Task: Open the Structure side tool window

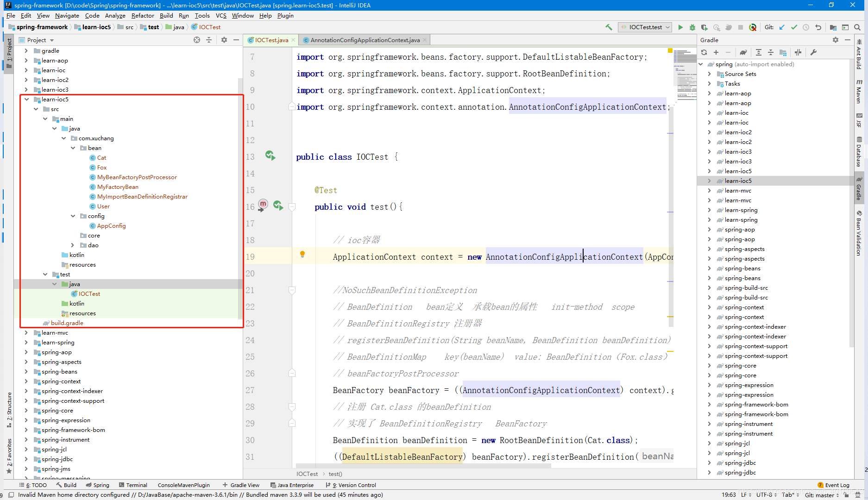Action: tap(9, 410)
